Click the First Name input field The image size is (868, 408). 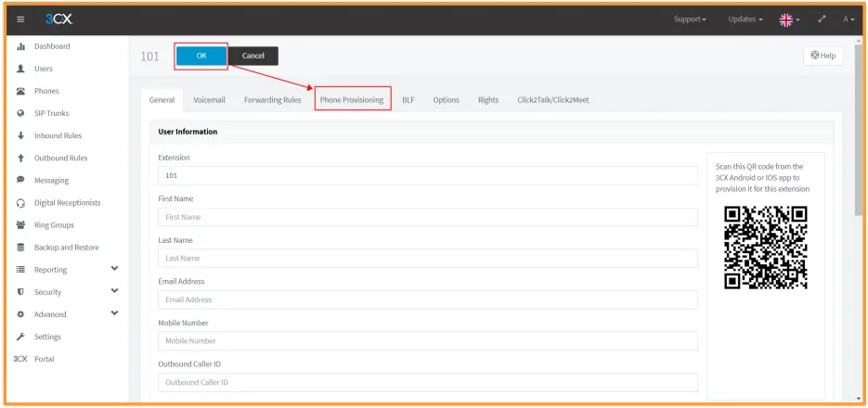pos(428,217)
